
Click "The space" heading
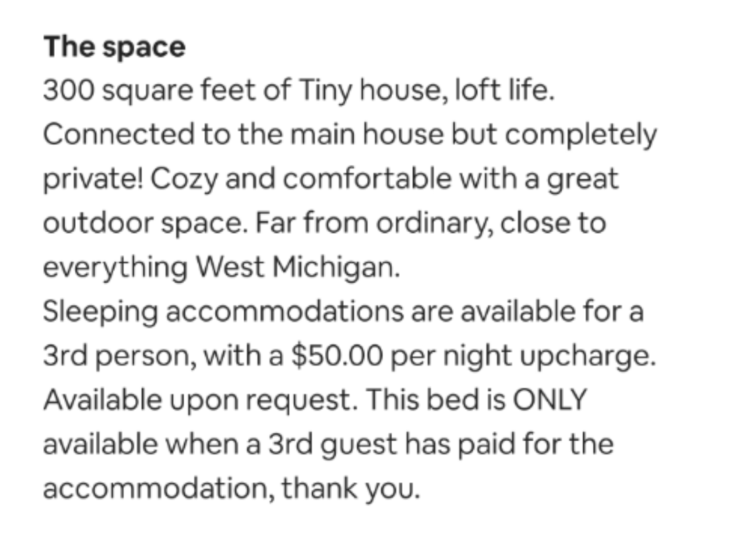pyautogui.click(x=114, y=47)
